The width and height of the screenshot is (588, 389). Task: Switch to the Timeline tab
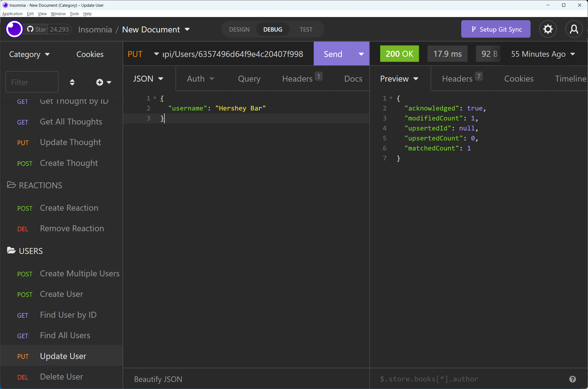click(x=570, y=79)
